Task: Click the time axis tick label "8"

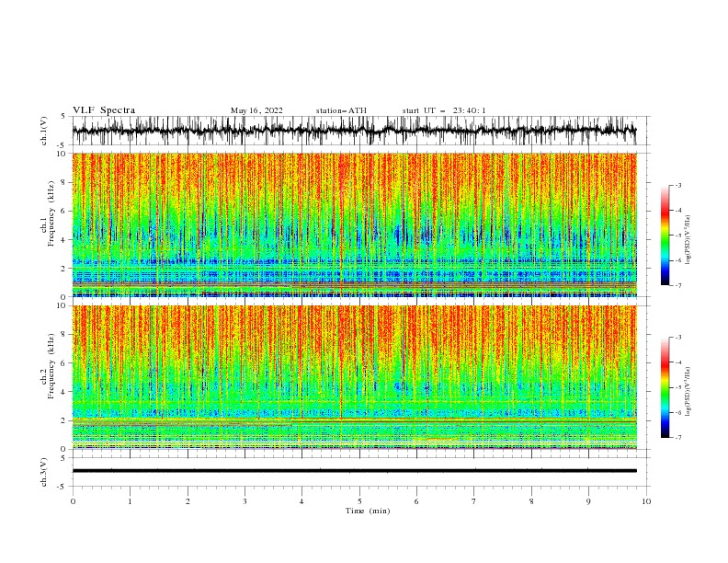Action: [x=531, y=501]
